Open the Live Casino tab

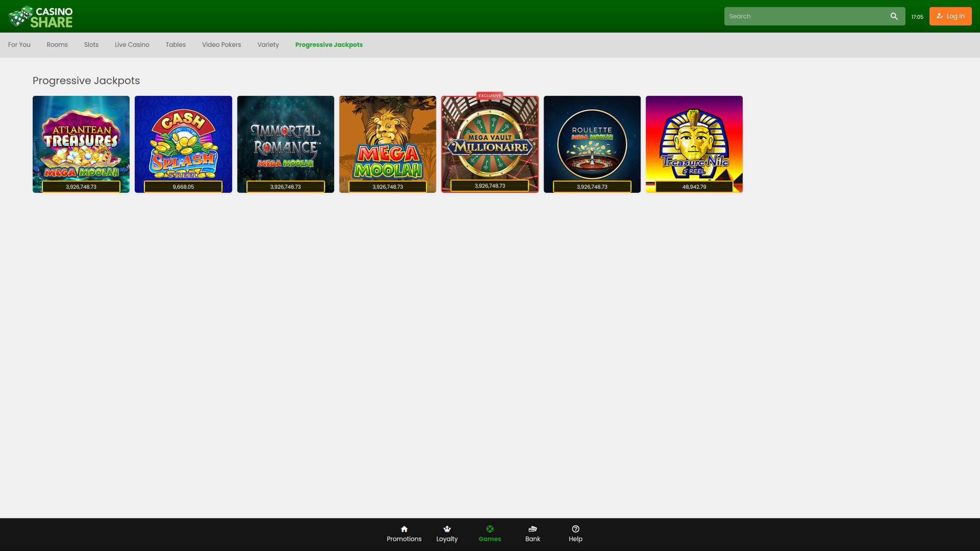point(132,44)
